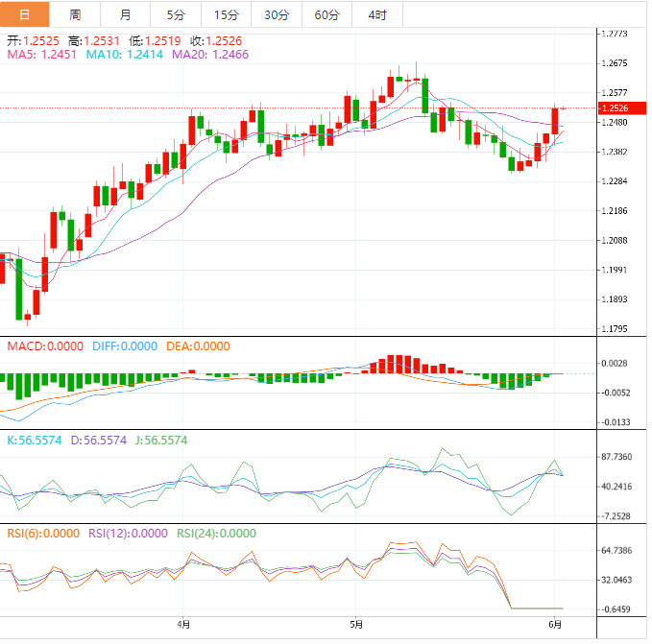Open the 60分 timeframe tab
652x644 pixels.
tap(326, 14)
